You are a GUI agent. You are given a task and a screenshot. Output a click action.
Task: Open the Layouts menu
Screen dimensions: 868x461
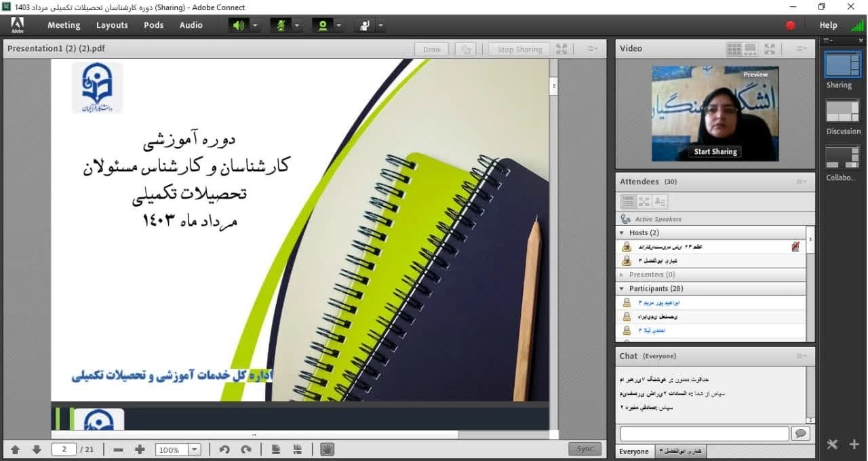pyautogui.click(x=112, y=25)
